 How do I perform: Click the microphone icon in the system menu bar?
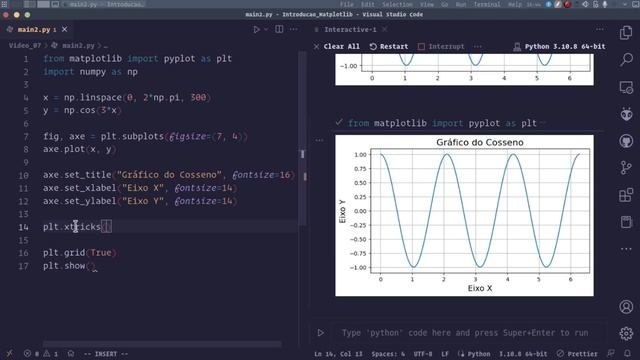point(605,4)
